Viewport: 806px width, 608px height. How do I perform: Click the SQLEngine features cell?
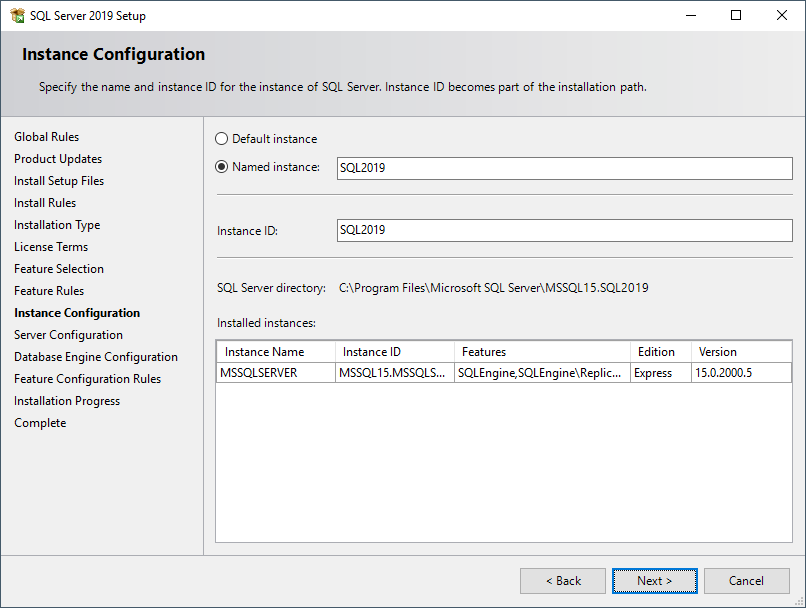pos(542,373)
